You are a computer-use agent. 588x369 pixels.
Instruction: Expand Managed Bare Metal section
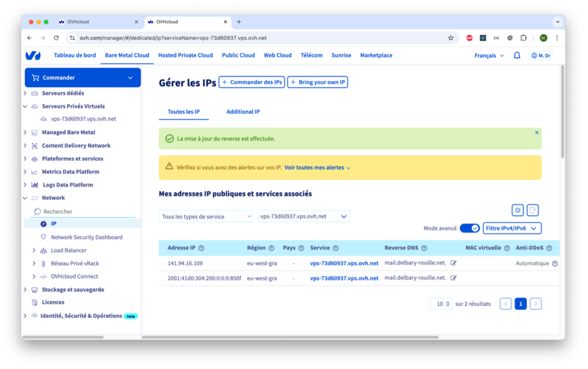[25, 132]
